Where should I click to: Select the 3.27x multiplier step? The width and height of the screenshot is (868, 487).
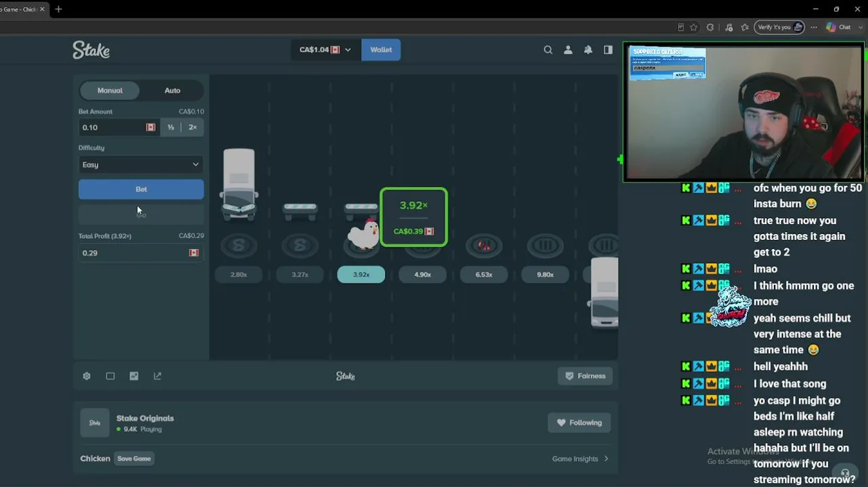(x=300, y=275)
